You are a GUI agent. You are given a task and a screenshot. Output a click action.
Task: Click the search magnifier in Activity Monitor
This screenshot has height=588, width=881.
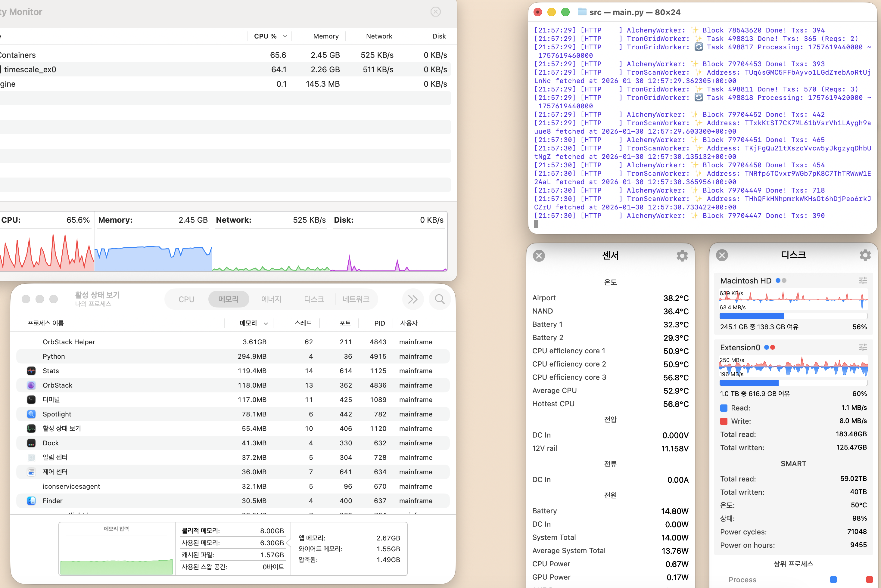coord(439,299)
